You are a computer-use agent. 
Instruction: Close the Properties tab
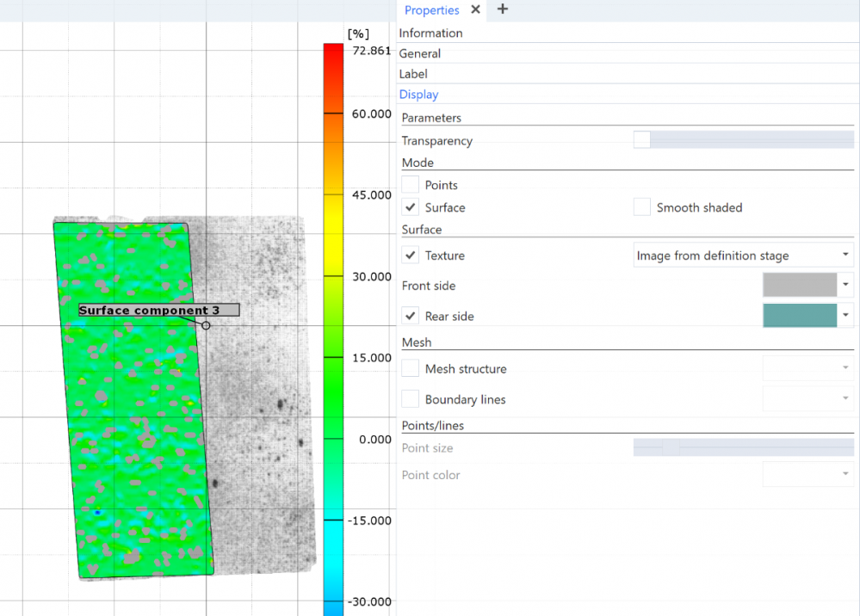click(476, 10)
